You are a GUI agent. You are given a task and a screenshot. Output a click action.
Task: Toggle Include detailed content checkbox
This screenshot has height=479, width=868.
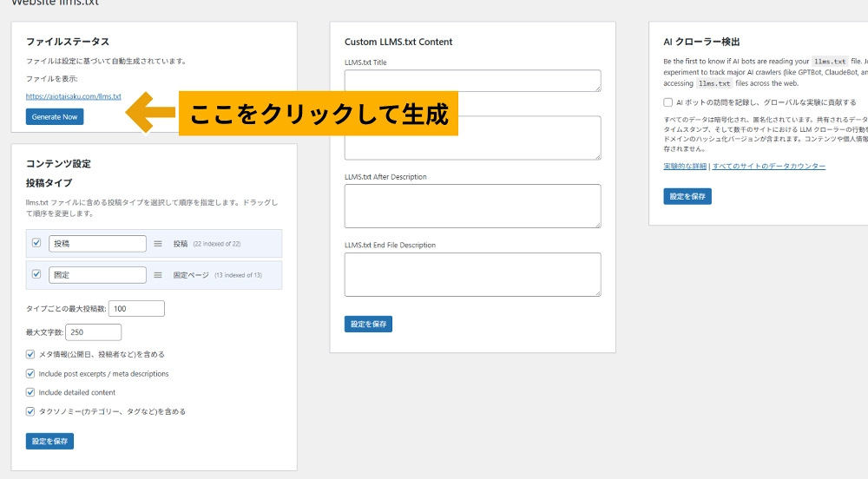[x=31, y=392]
